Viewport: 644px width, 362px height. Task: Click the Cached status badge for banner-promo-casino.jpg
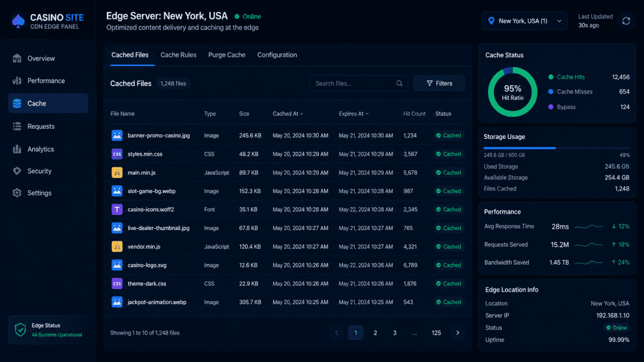click(x=449, y=136)
